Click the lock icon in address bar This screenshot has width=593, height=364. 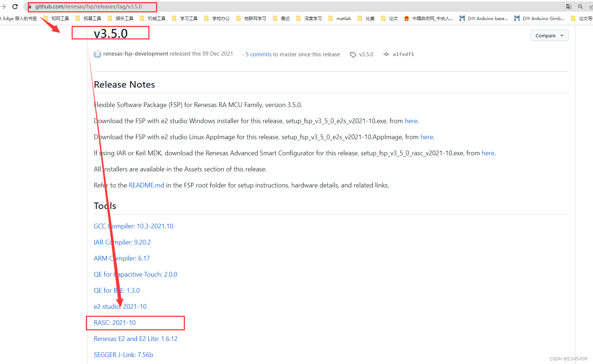pos(30,7)
